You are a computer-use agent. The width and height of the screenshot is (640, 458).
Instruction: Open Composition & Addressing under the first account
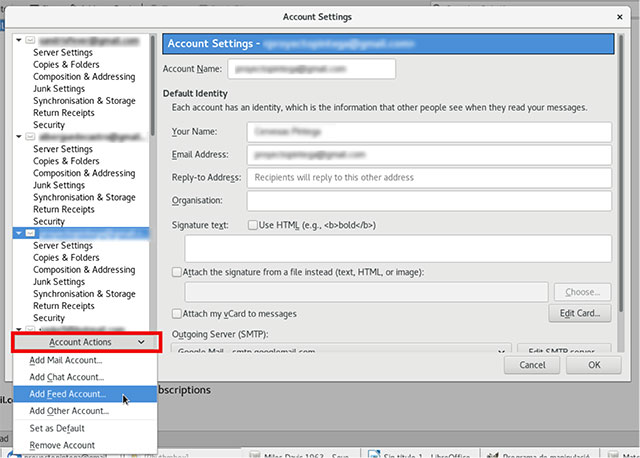[x=84, y=76]
